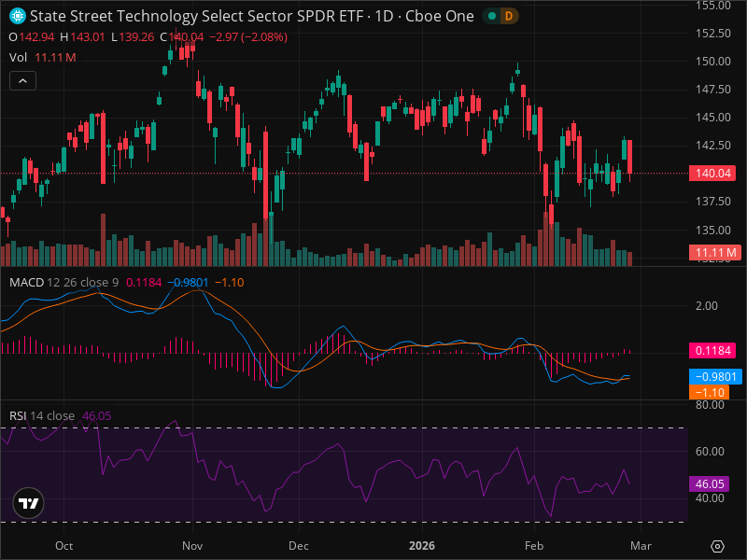Viewport: 747px width, 560px height.
Task: Click the 2026 label on time axis
Action: pos(422,546)
